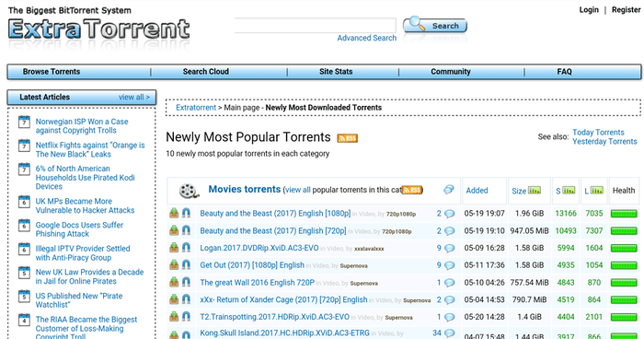
Task: Open the Search Cloud menu
Action: click(206, 72)
